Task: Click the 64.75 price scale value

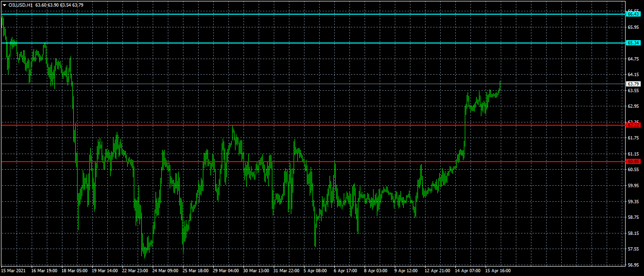Action: coord(633,59)
